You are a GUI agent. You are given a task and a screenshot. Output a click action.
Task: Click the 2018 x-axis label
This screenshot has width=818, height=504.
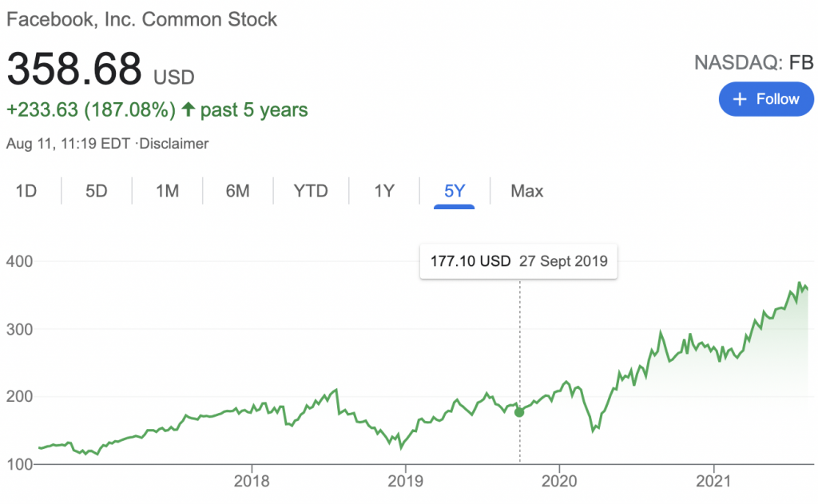252,482
